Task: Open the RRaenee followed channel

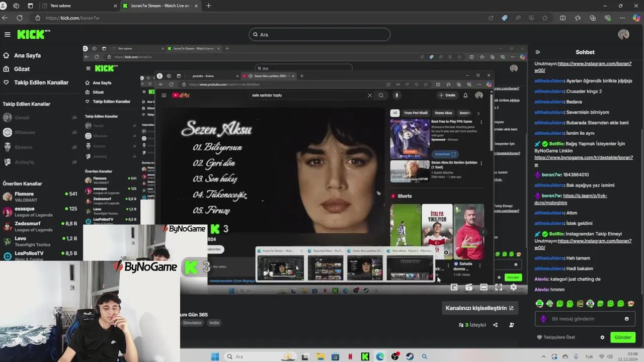Action: pos(40,132)
